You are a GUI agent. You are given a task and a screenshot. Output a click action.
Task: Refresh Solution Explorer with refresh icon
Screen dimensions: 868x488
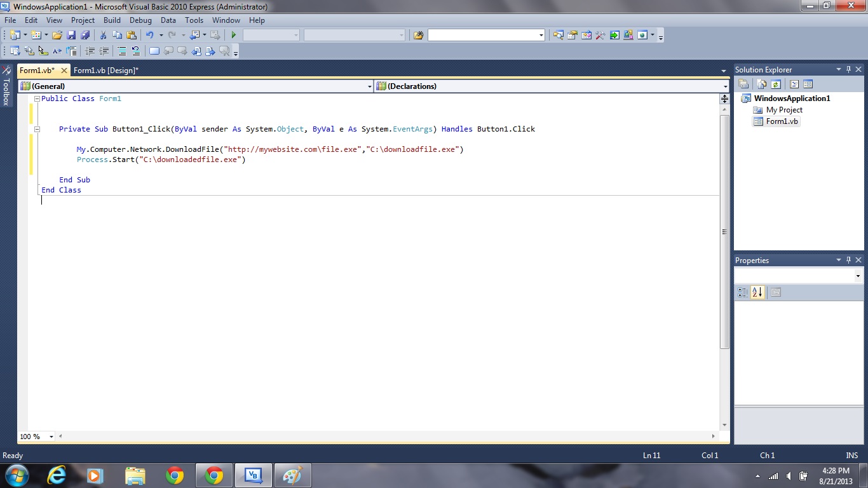[776, 84]
